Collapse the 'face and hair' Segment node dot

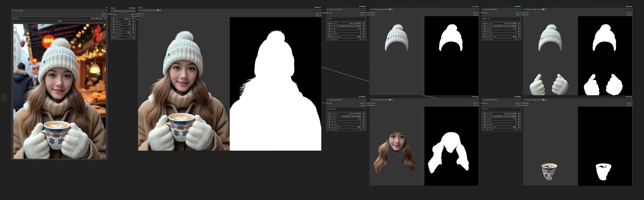[x=328, y=100]
